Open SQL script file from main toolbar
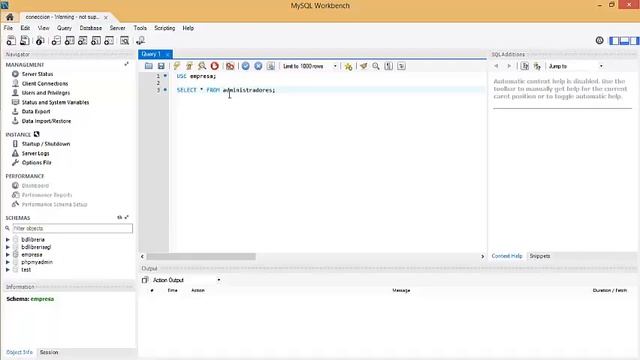 click(x=25, y=40)
